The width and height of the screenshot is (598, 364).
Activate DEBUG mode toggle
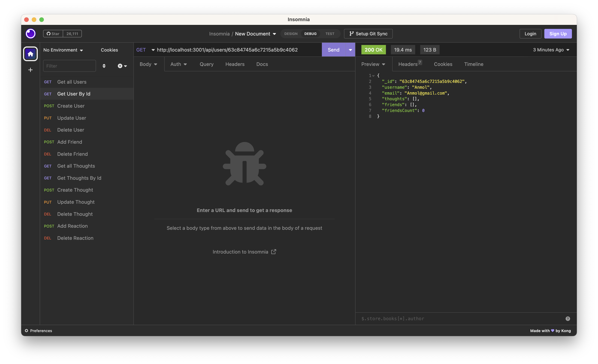pos(310,34)
